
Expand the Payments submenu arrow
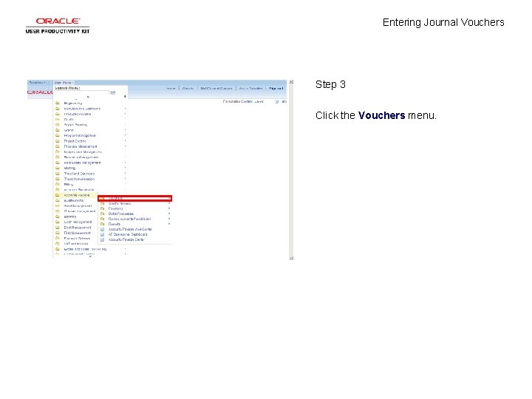click(x=169, y=208)
